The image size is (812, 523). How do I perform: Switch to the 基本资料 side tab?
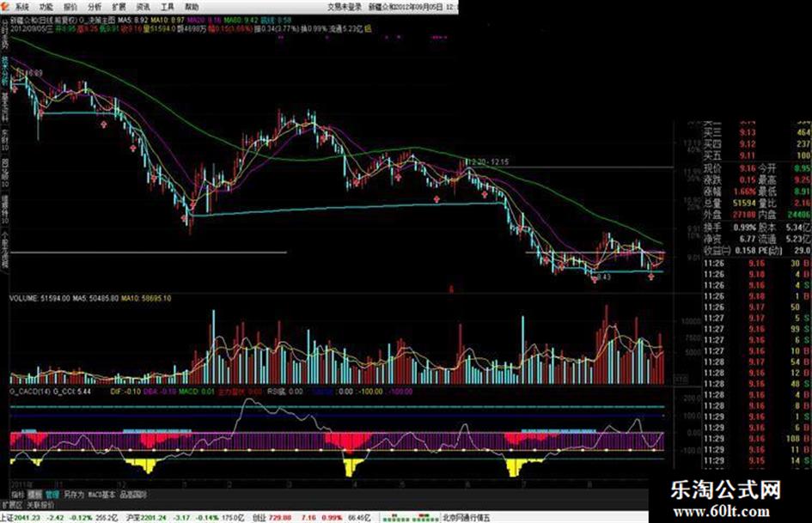pos(4,106)
